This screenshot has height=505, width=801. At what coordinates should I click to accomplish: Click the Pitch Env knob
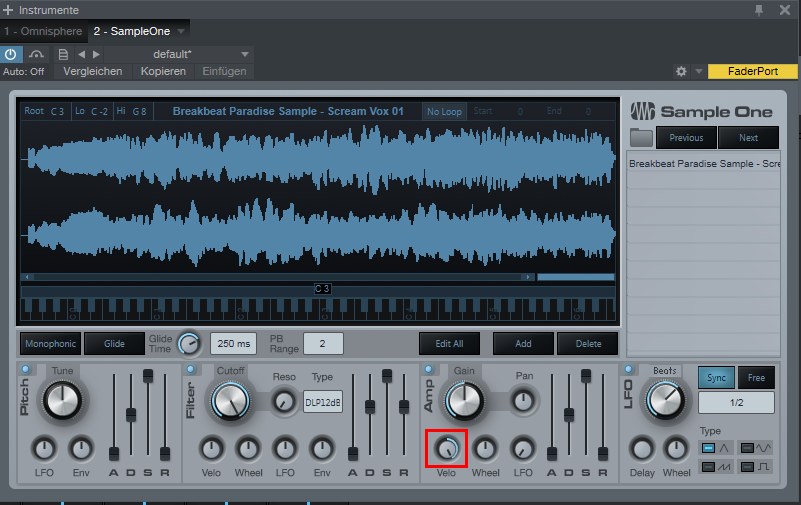coord(81,449)
